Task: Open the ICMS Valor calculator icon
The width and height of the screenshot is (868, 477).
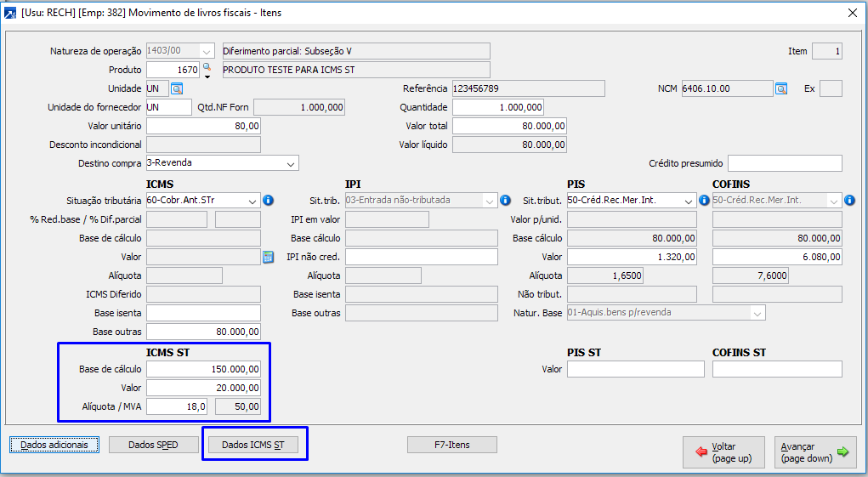Action: click(x=268, y=257)
